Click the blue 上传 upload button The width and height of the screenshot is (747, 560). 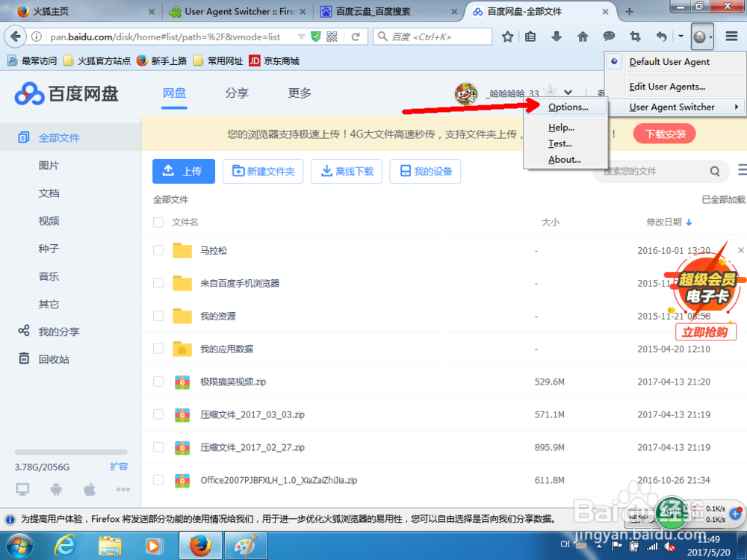coord(184,172)
